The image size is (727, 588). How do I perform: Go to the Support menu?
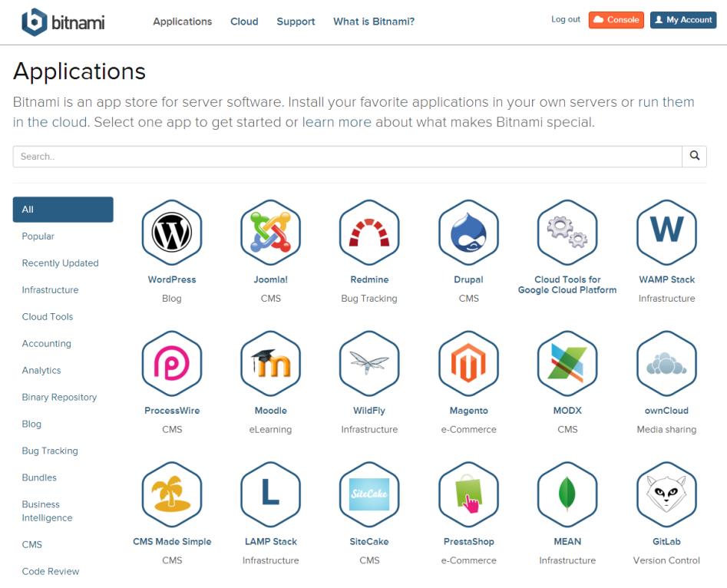(x=296, y=21)
